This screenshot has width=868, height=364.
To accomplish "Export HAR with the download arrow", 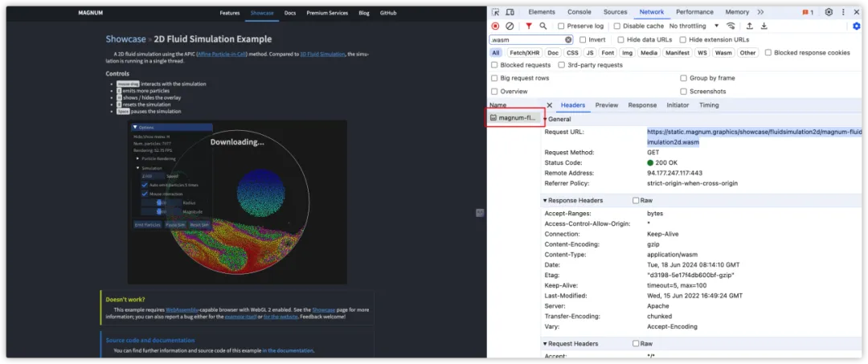I will click(764, 26).
